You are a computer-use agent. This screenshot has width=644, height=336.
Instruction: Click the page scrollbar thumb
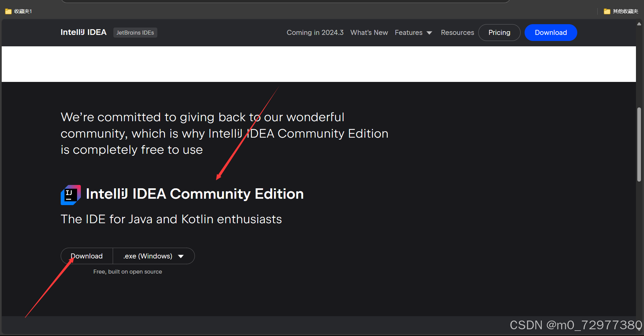point(639,144)
